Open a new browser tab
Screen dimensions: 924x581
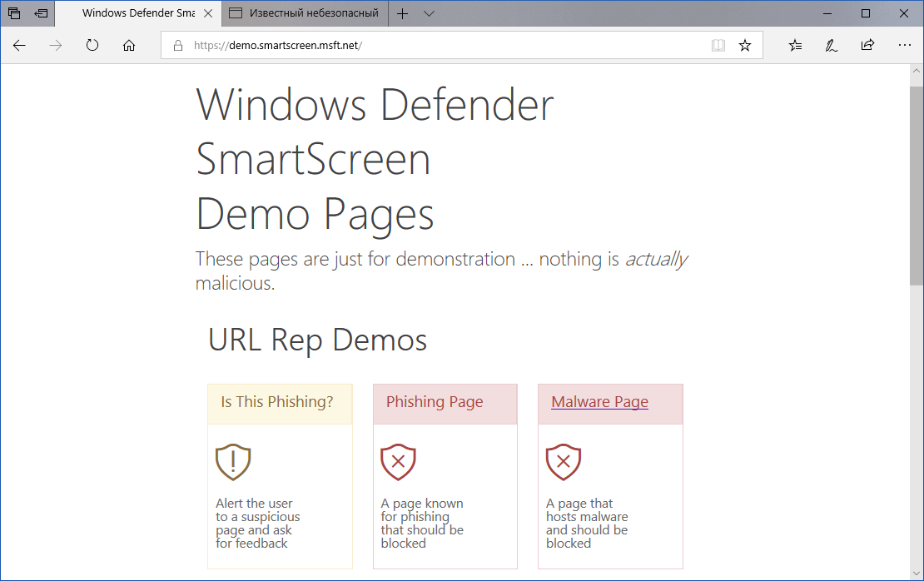402,13
